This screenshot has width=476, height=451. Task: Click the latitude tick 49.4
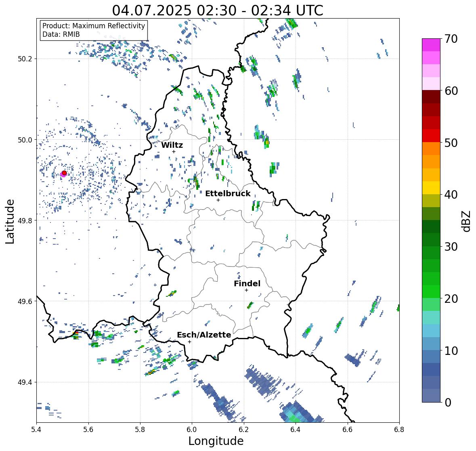(25, 382)
